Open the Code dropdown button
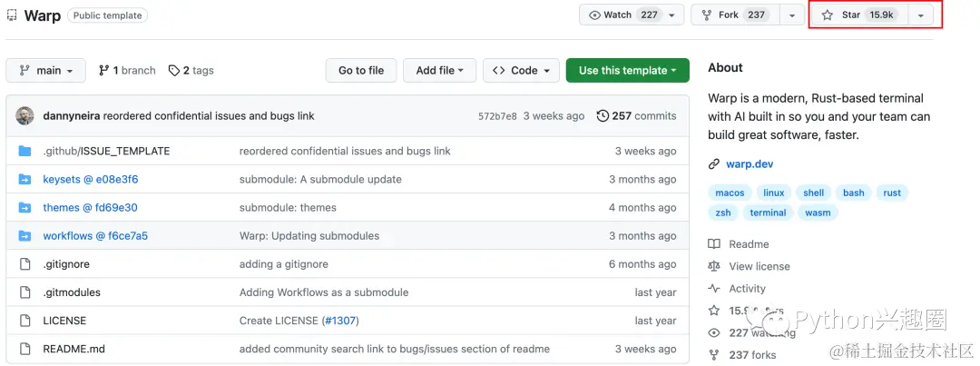 click(x=521, y=71)
